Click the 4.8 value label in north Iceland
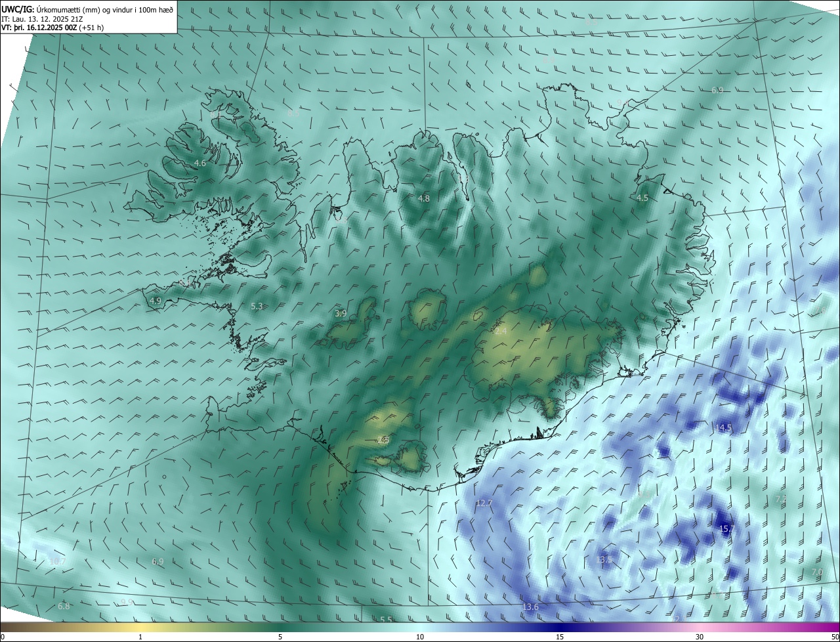This screenshot has width=840, height=642. pyautogui.click(x=424, y=198)
